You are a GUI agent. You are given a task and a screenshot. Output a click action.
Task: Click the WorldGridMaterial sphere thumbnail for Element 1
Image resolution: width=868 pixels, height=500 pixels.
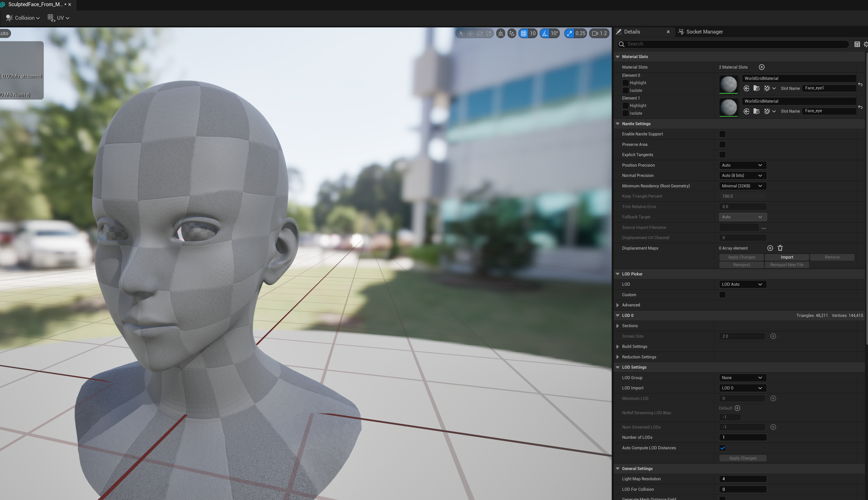[729, 107]
